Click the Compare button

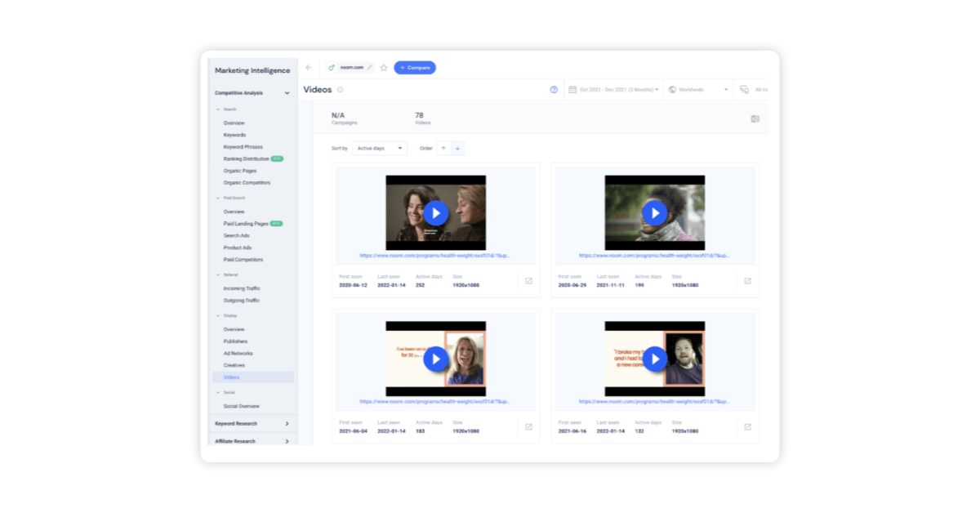pyautogui.click(x=415, y=68)
